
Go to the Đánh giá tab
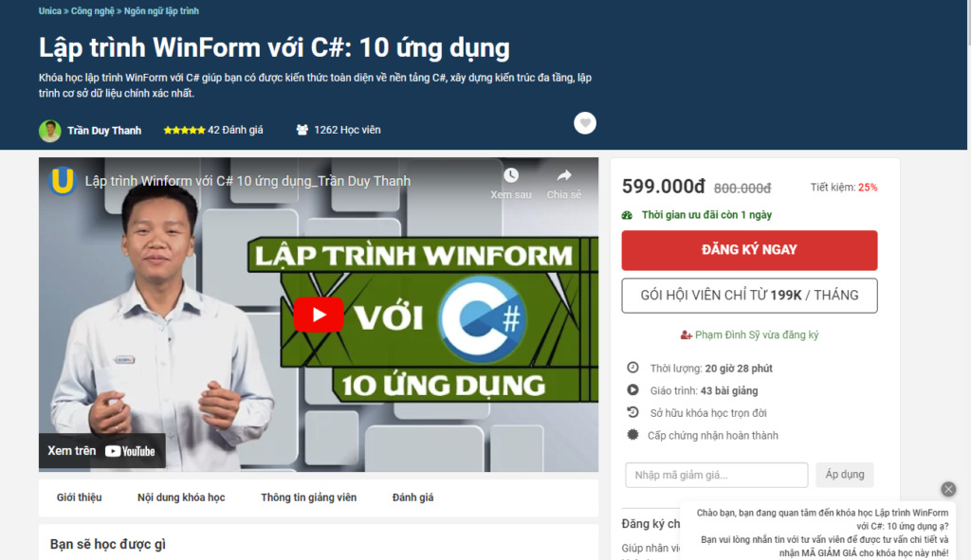[413, 497]
